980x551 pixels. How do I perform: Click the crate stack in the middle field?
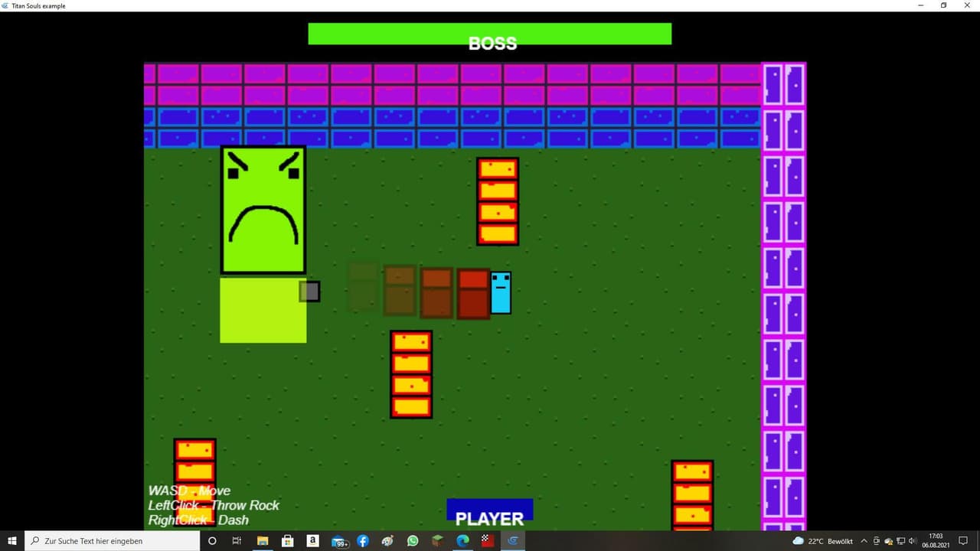tap(411, 374)
